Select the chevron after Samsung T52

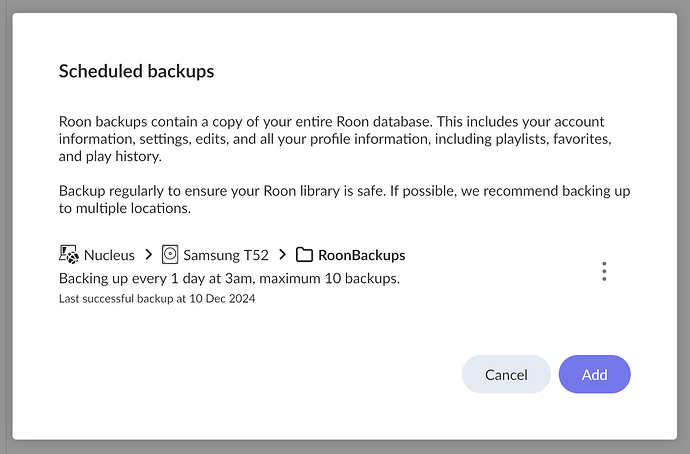pos(283,255)
